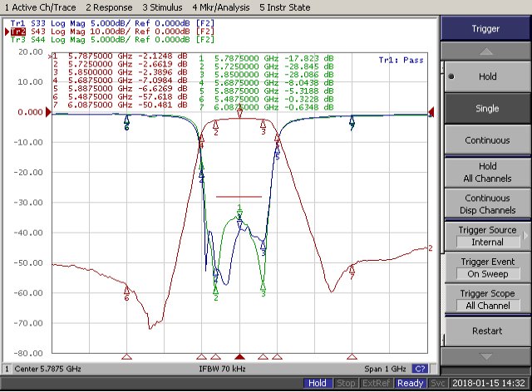532x392 pixels.
Task: Set trigger to Continuous
Action: (x=487, y=140)
